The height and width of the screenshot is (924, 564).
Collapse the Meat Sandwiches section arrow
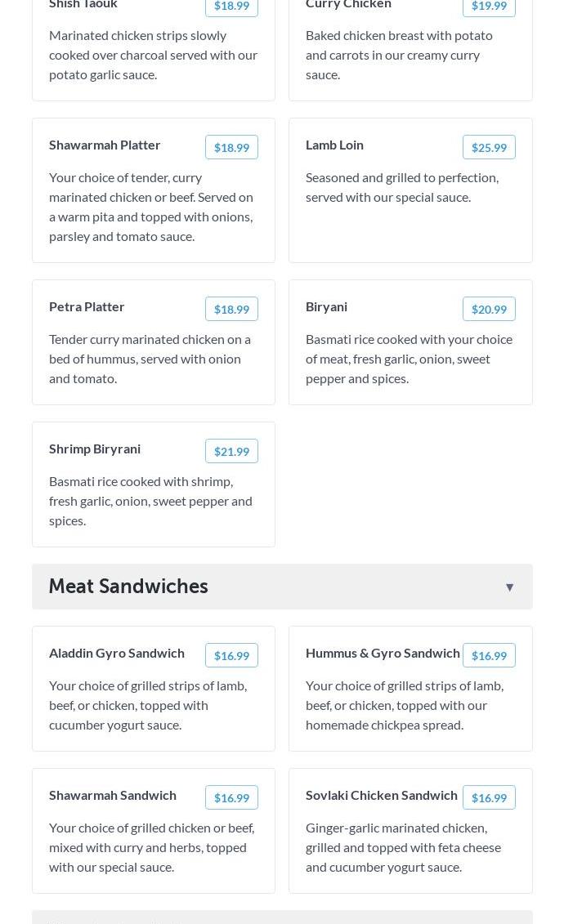point(509,587)
